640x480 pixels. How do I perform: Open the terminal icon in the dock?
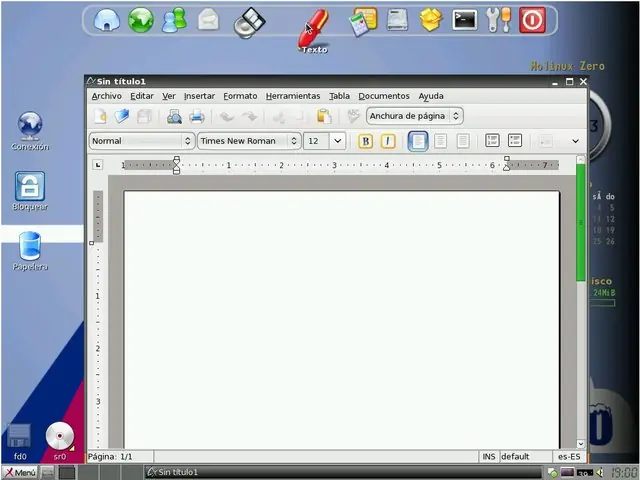464,20
